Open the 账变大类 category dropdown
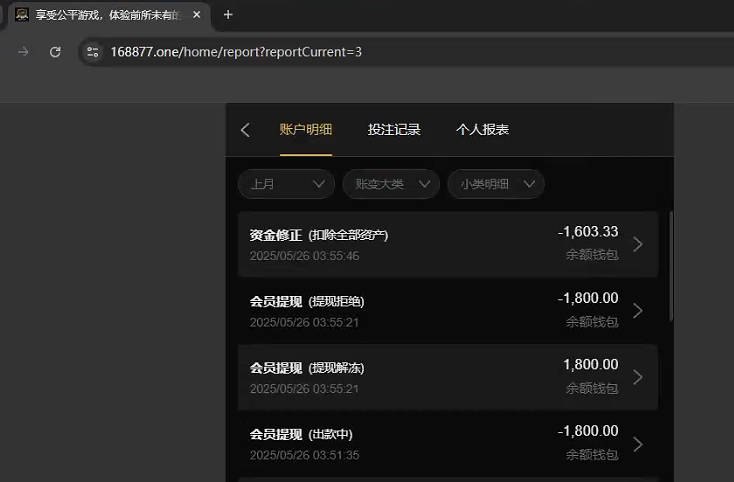The image size is (734, 482). (x=391, y=184)
